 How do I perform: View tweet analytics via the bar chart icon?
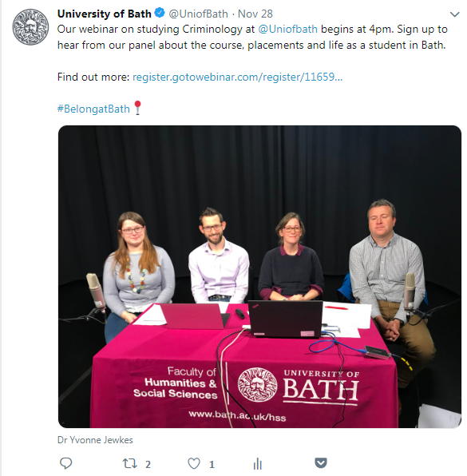click(257, 463)
